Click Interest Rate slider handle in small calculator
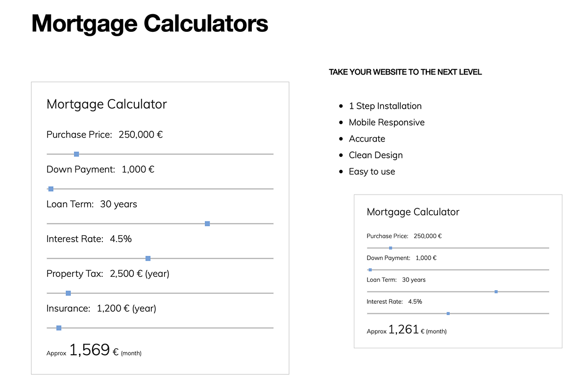 tap(448, 313)
